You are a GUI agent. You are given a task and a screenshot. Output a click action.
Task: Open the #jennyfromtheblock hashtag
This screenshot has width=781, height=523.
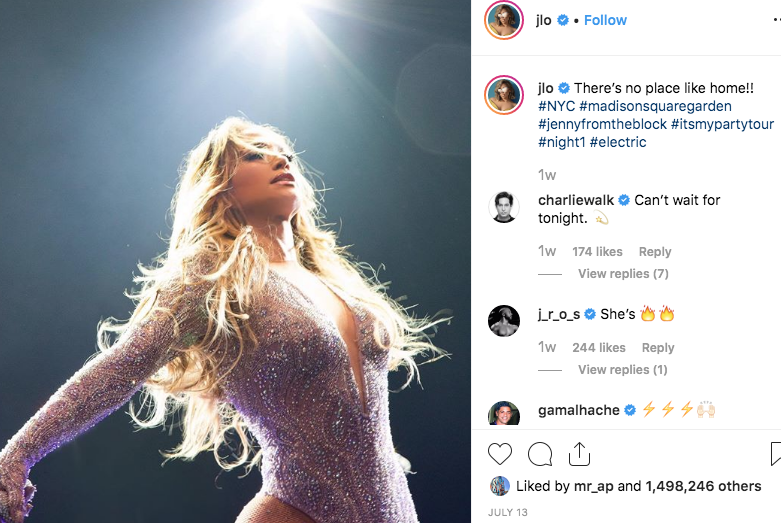tap(602, 124)
